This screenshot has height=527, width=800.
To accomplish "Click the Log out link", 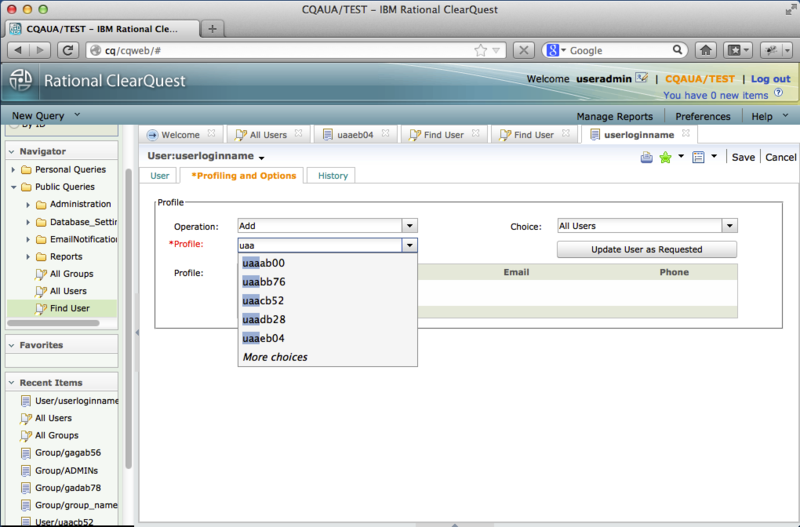I will [770, 79].
